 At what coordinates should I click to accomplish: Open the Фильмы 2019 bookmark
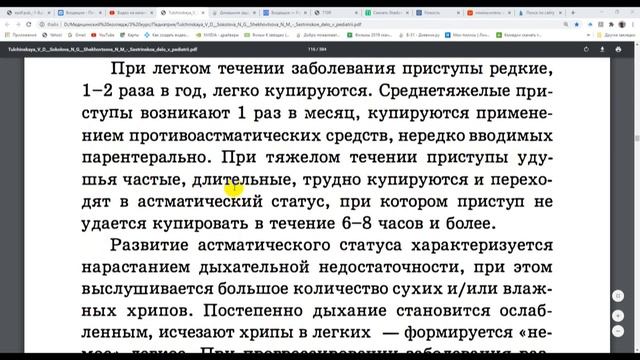pos(370,35)
